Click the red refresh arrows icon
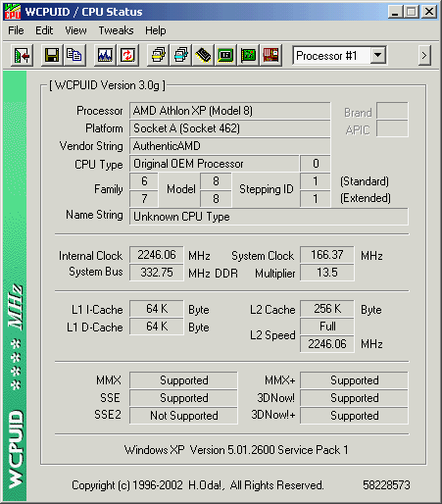Screen dimensions: 442x504 coord(127,56)
